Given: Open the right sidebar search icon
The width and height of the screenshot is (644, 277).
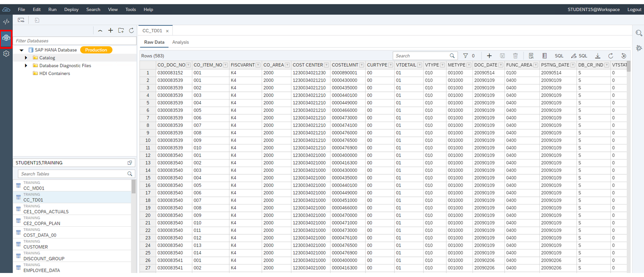Looking at the screenshot, I should 639,33.
